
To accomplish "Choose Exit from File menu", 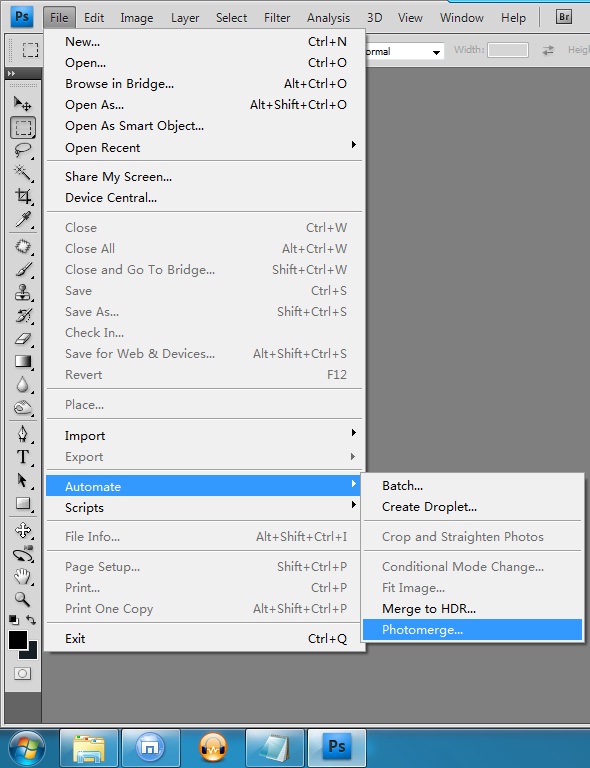I will (205, 639).
